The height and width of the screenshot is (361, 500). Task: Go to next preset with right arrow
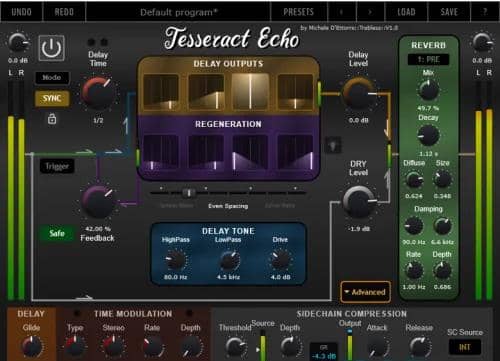coord(370,12)
